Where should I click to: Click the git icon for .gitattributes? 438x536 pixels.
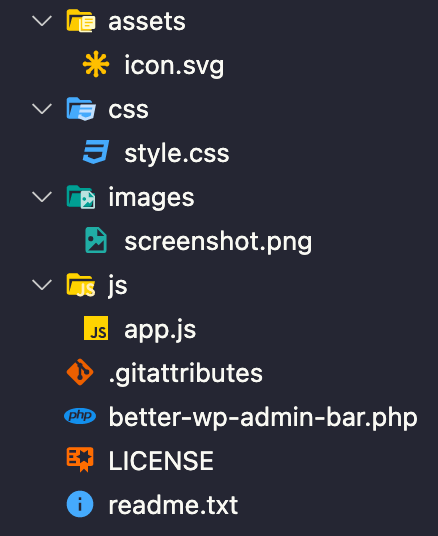(x=80, y=372)
